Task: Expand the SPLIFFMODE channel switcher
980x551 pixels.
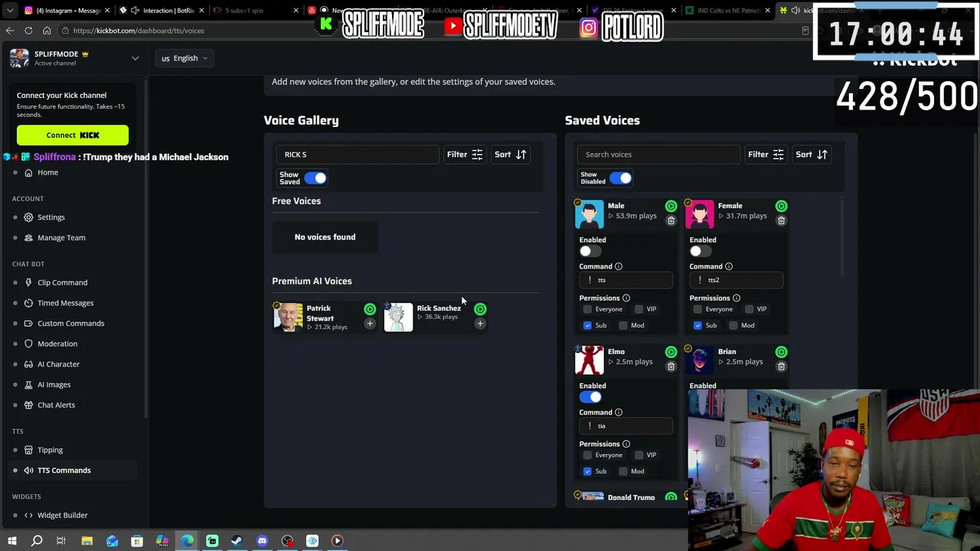Action: coord(135,58)
